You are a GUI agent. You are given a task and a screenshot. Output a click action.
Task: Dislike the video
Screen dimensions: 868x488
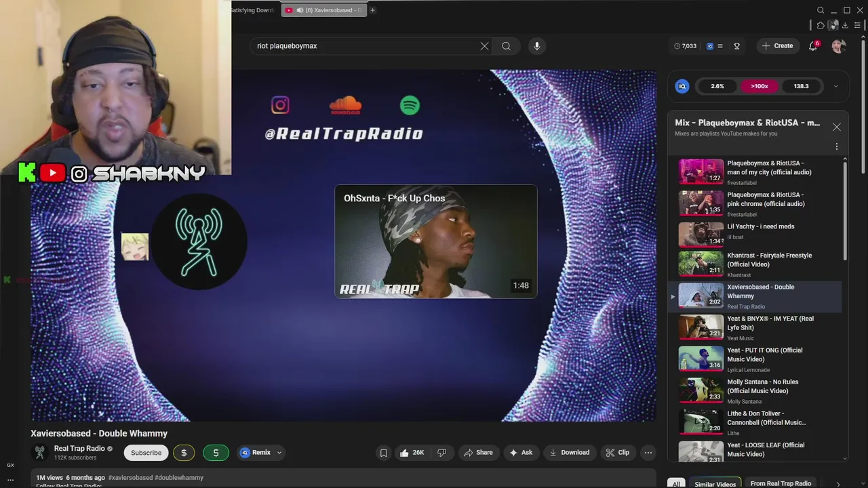point(441,453)
